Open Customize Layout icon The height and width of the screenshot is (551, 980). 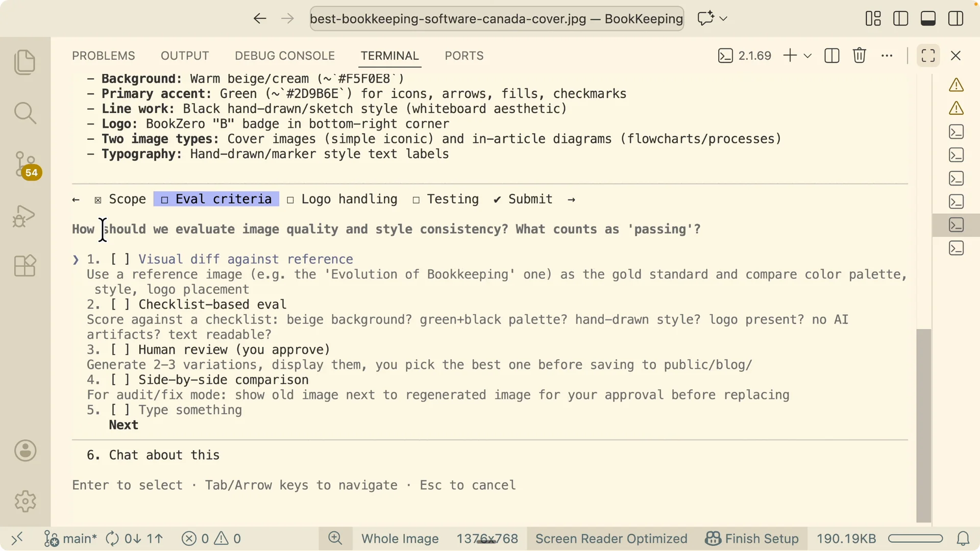click(x=873, y=19)
